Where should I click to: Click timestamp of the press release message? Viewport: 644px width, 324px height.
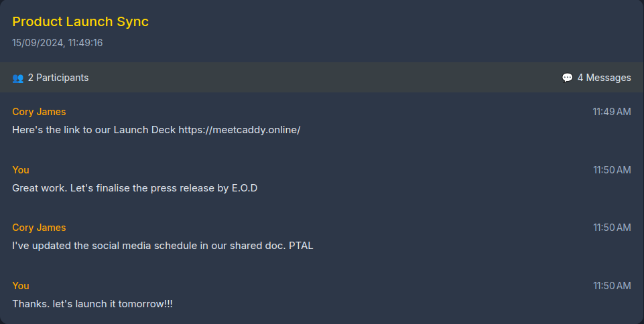pos(611,170)
